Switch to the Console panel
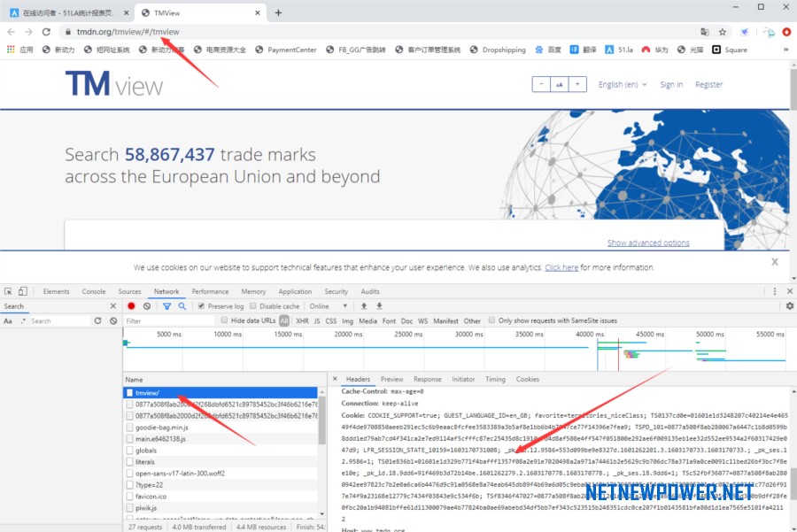This screenshot has height=532, width=797. click(94, 291)
